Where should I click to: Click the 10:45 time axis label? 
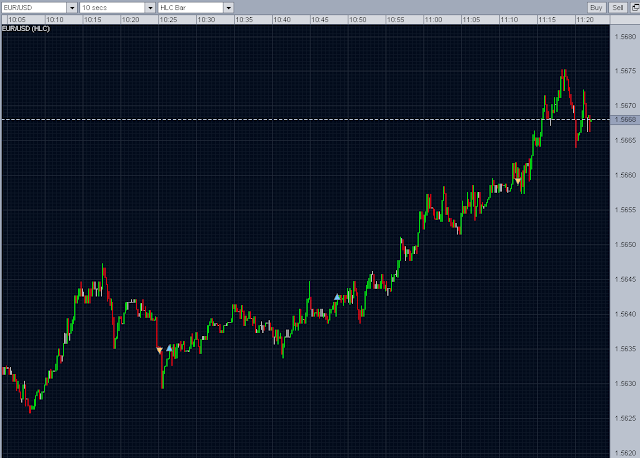point(320,20)
